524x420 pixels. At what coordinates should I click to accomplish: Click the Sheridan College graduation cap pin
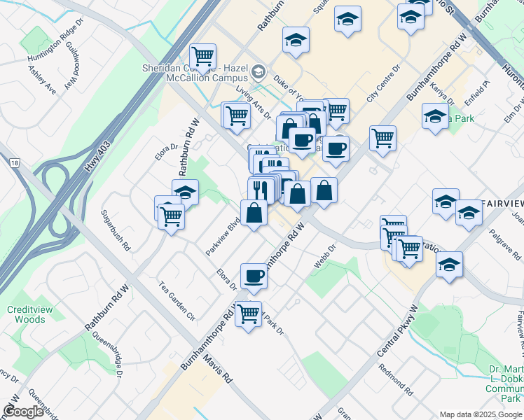(258, 71)
